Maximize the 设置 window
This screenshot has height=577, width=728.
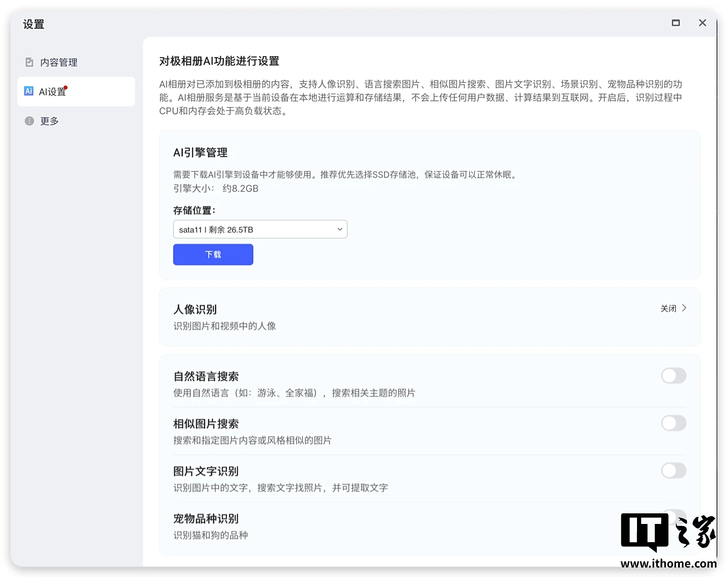[x=675, y=23]
